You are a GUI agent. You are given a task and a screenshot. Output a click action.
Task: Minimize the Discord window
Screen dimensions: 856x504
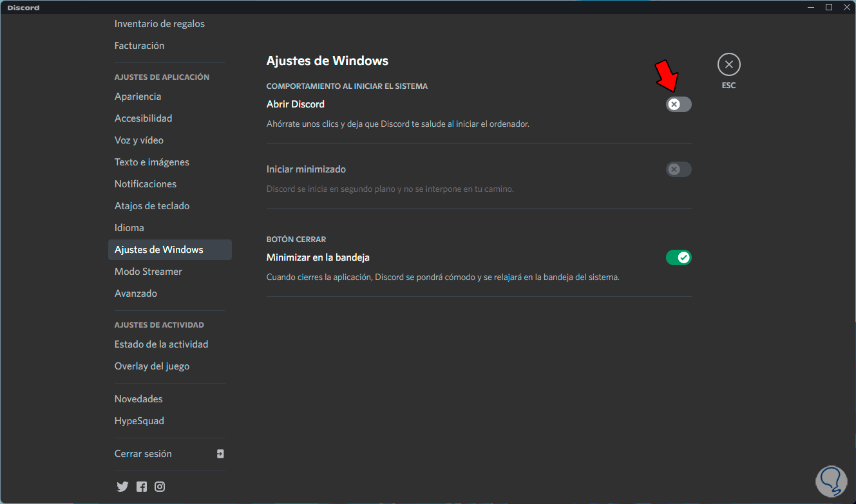click(812, 7)
